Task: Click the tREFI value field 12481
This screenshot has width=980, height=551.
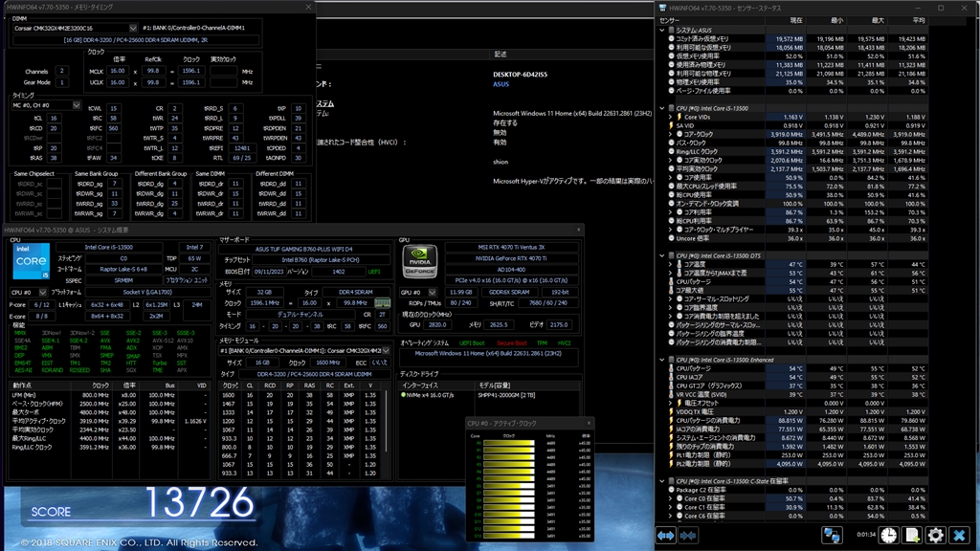Action: pos(241,148)
